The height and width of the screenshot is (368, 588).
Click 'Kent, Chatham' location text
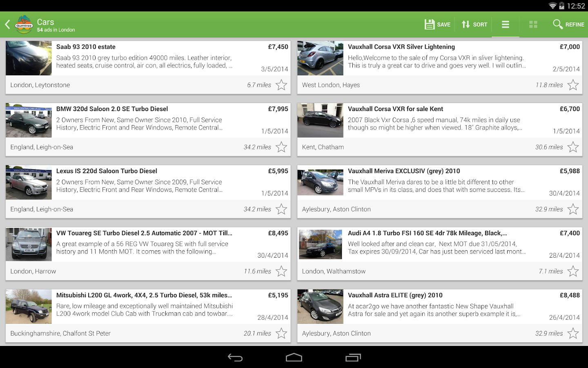click(323, 147)
